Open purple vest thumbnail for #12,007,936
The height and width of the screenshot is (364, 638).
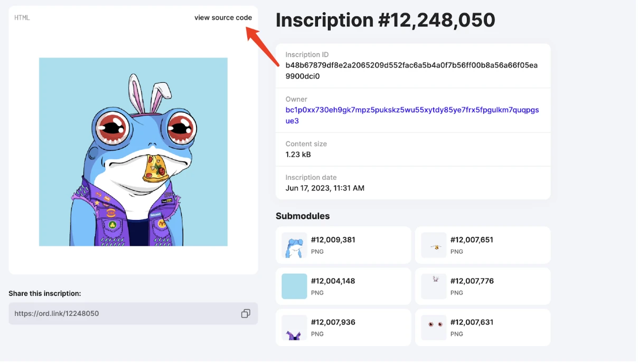pyautogui.click(x=294, y=328)
